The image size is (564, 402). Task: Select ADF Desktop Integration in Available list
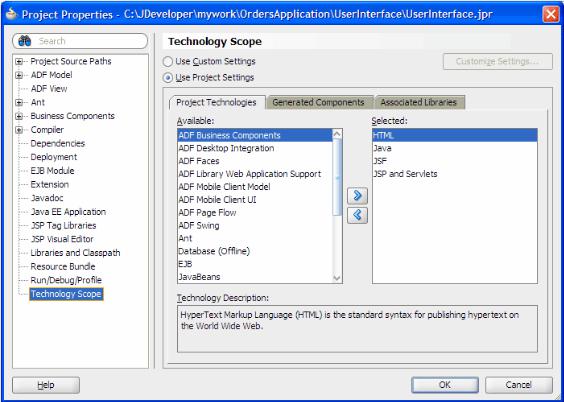[x=255, y=148]
